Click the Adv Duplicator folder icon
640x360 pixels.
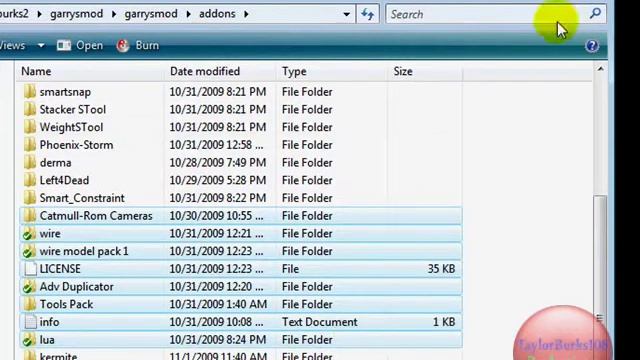pyautogui.click(x=29, y=287)
